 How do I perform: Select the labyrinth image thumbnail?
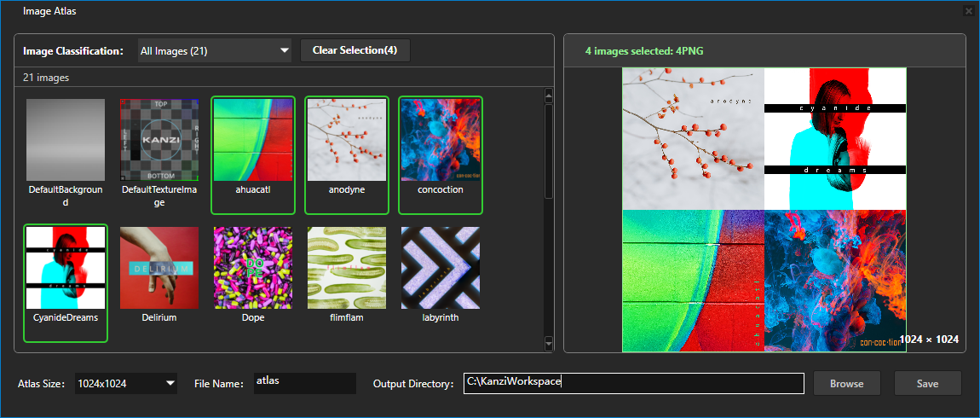[441, 268]
